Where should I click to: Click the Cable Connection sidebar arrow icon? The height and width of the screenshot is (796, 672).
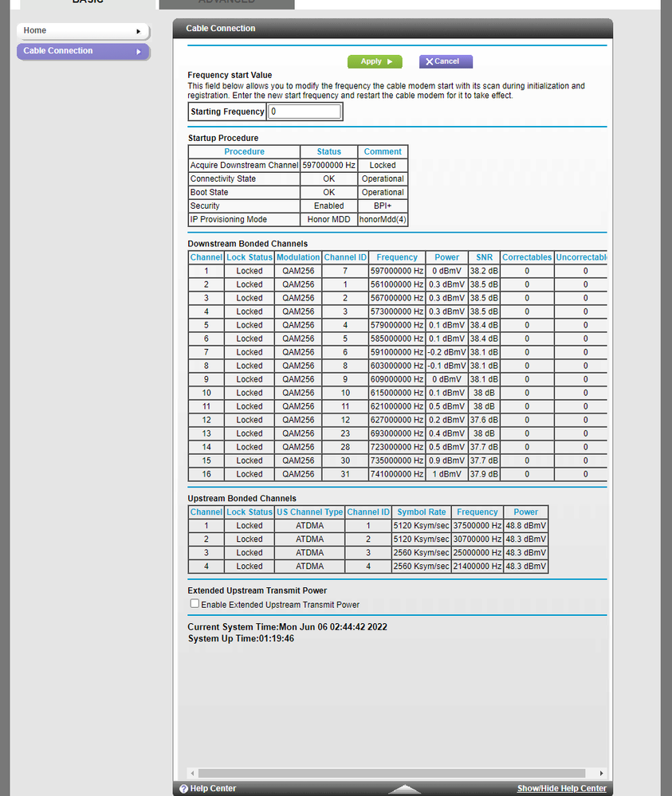coord(138,52)
